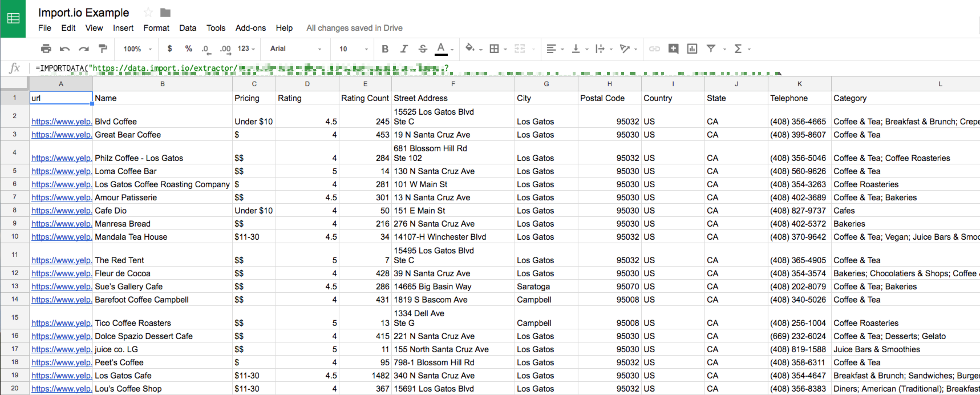980x395 pixels.
Task: Insert a chart via toolbar
Action: coord(692,49)
